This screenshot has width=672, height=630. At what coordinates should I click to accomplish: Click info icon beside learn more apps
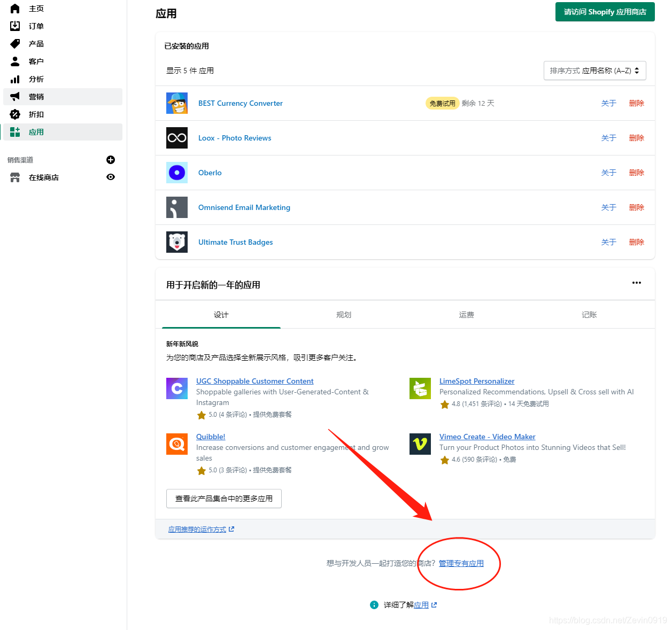point(374,605)
